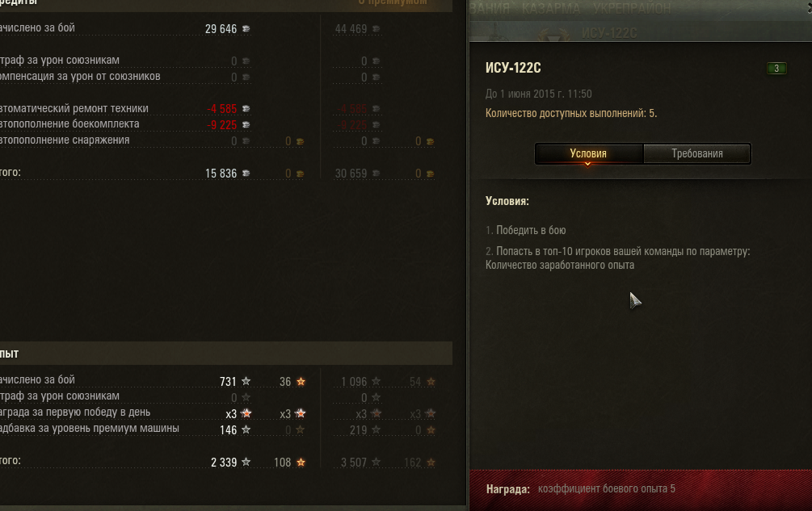Select the ИСУ-122С mission title
Screen dimensions: 812x511
(x=513, y=68)
